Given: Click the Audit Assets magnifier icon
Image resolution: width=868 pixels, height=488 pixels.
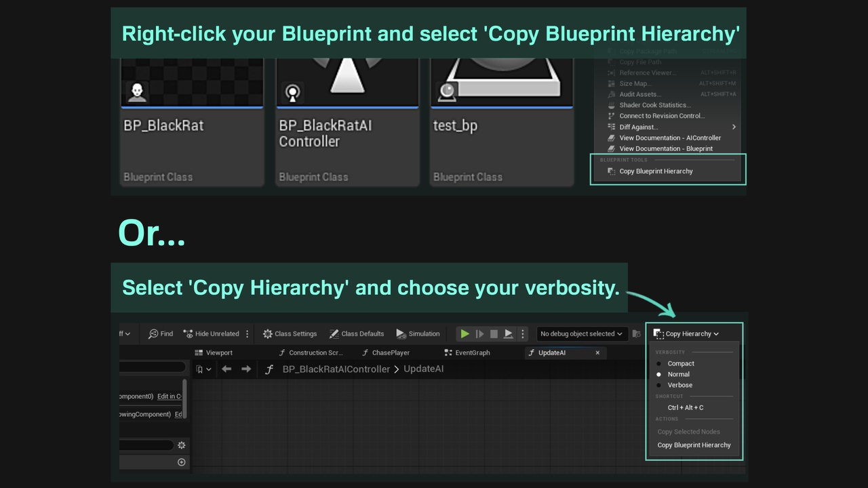Looking at the screenshot, I should click(612, 94).
